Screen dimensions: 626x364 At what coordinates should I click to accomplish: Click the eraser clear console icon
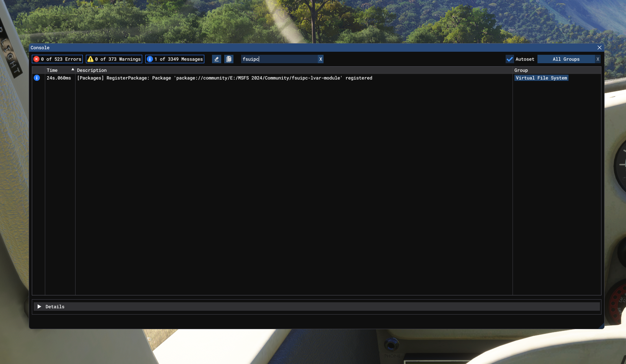coord(217,59)
